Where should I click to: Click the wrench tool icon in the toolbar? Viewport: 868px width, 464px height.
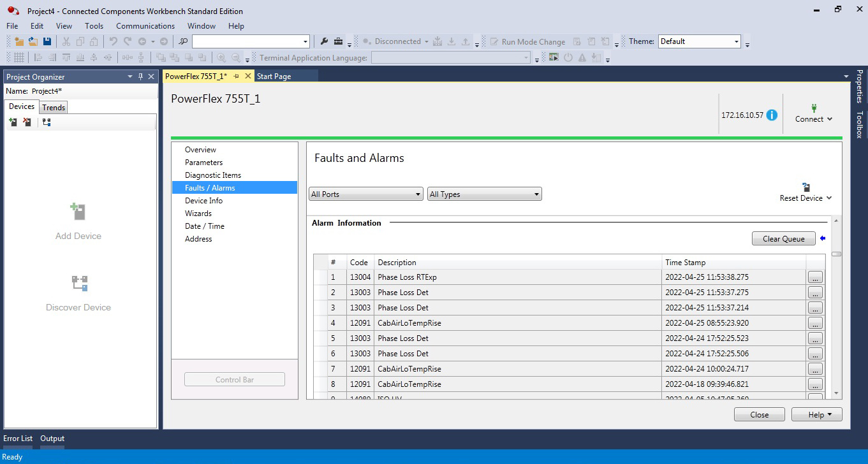[x=324, y=41]
